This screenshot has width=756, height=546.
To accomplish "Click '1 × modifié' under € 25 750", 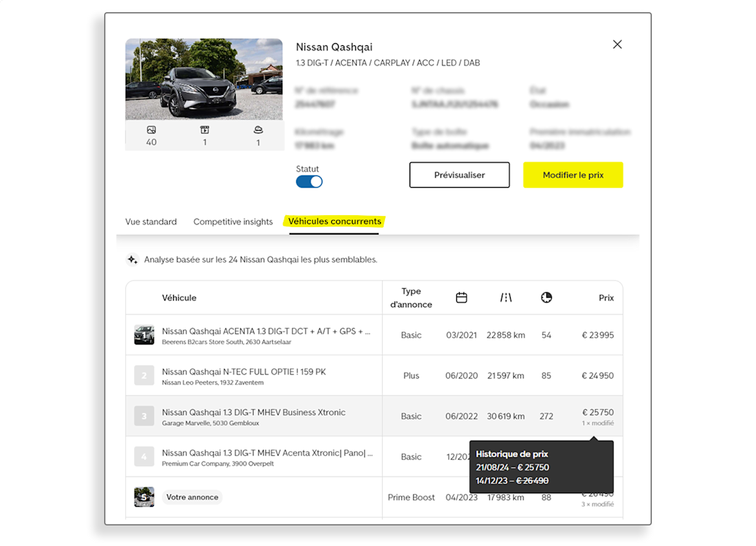I will [598, 423].
